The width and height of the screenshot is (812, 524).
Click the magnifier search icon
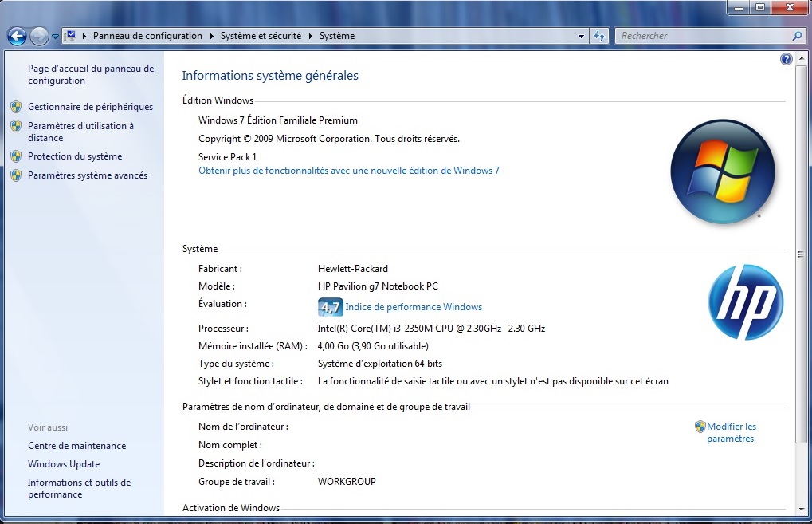click(797, 36)
